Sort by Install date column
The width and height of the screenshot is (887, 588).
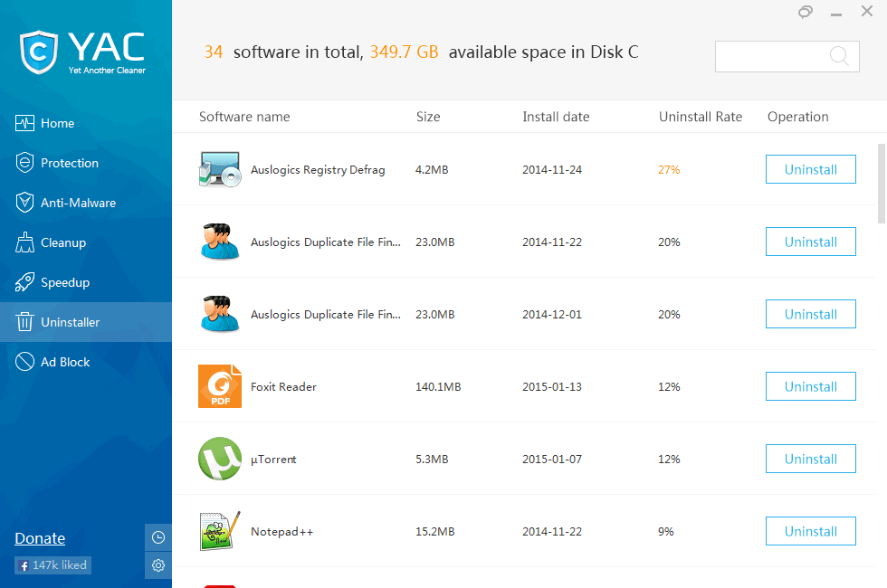(x=556, y=117)
